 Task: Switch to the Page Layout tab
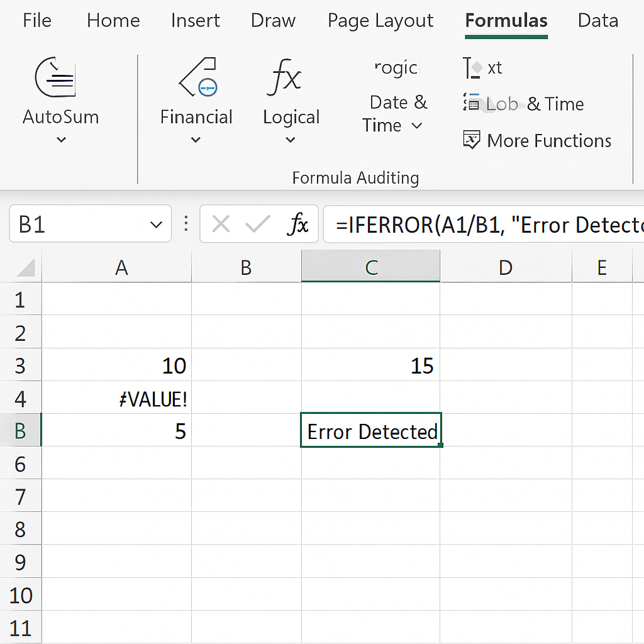click(380, 21)
